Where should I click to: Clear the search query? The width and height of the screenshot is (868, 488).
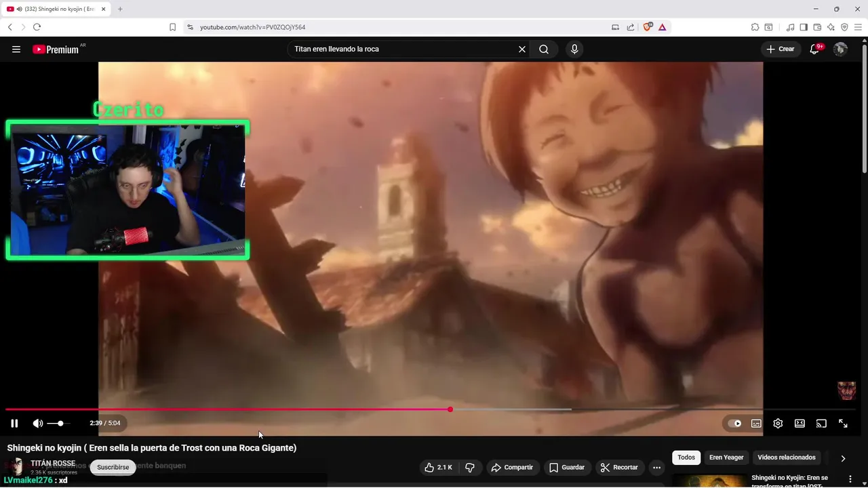coord(522,49)
